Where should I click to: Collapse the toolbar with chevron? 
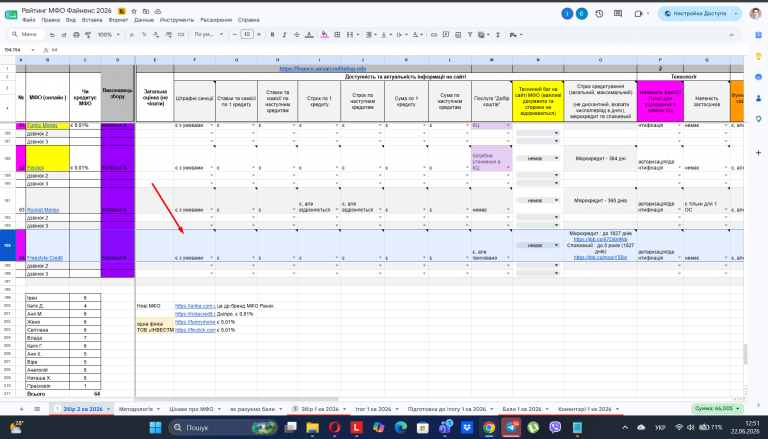(x=731, y=35)
